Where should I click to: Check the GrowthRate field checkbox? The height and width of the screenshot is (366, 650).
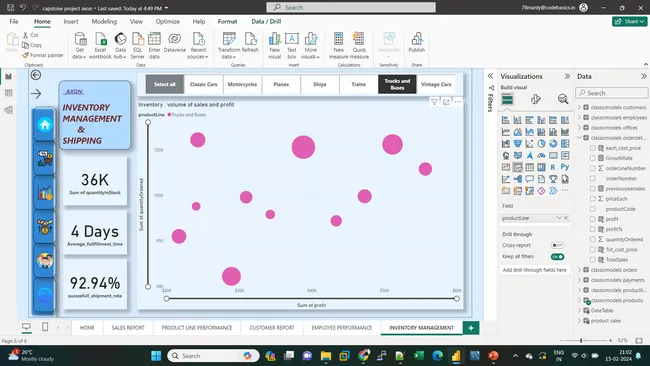click(592, 158)
